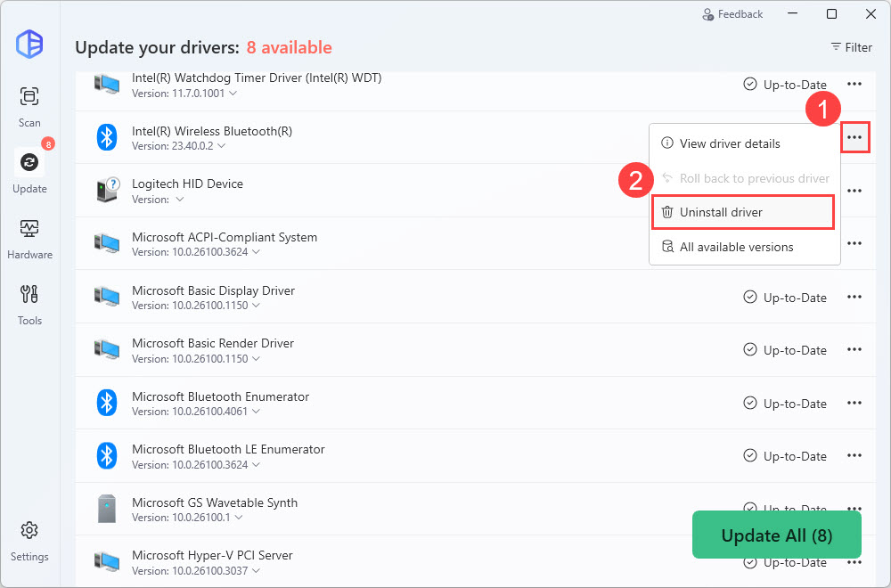891x588 pixels.
Task: Click the app logo at top left
Action: pos(29,44)
